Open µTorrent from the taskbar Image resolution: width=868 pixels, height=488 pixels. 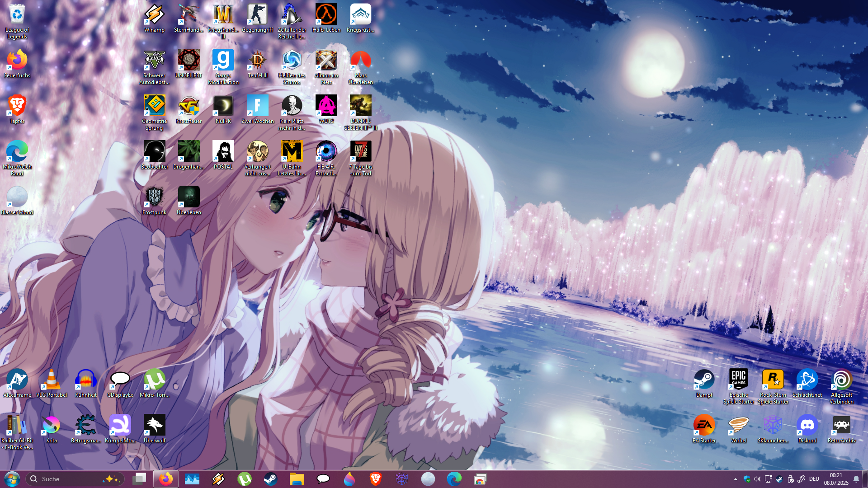tap(245, 479)
